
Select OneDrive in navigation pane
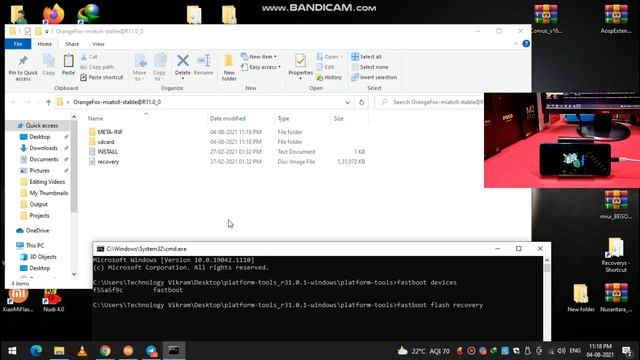click(37, 231)
